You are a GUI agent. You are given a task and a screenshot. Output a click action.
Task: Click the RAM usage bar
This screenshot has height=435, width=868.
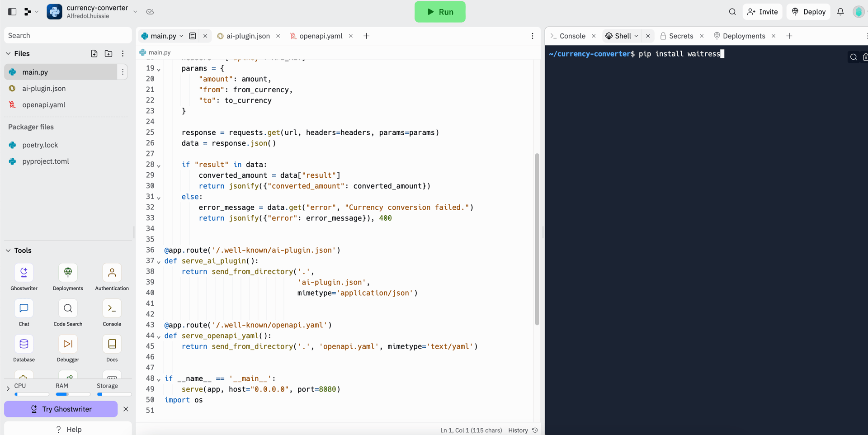pos(72,394)
